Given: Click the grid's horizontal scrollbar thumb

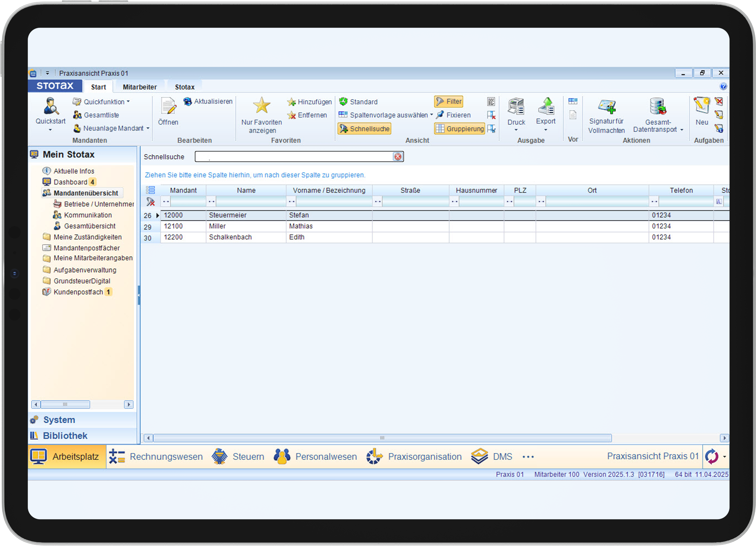Looking at the screenshot, I should [x=382, y=438].
